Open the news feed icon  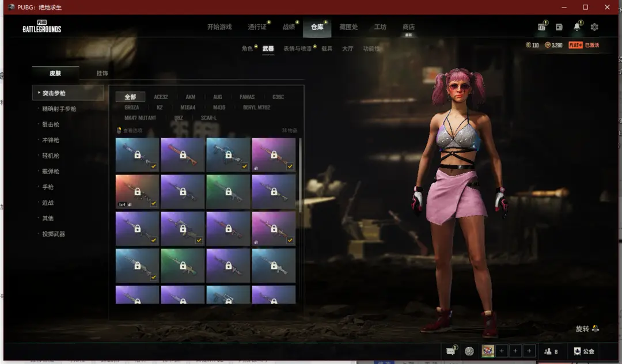[559, 27]
